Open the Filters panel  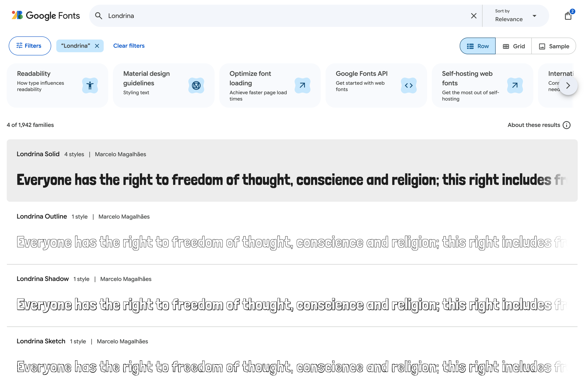pos(30,46)
